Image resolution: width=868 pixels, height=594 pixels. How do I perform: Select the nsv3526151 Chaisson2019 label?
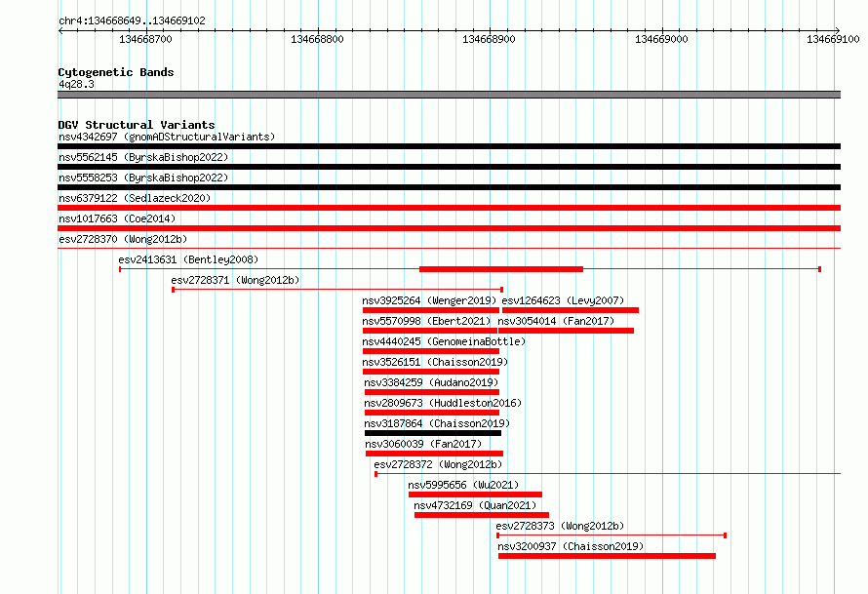pos(435,362)
